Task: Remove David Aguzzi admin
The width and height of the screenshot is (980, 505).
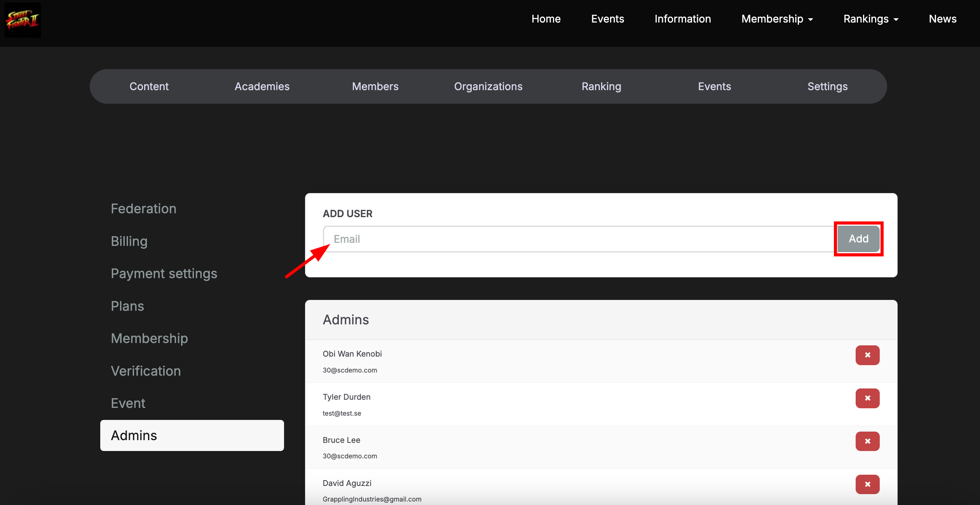Action: point(867,484)
